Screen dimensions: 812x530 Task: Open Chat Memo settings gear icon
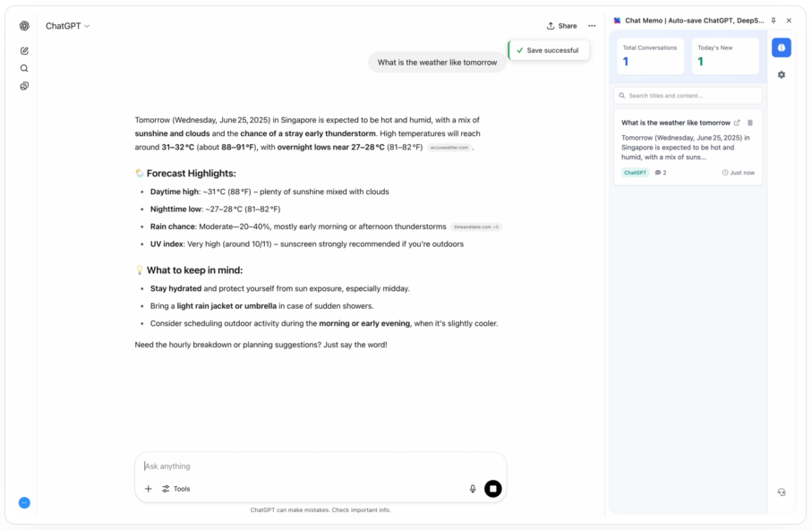pyautogui.click(x=782, y=75)
